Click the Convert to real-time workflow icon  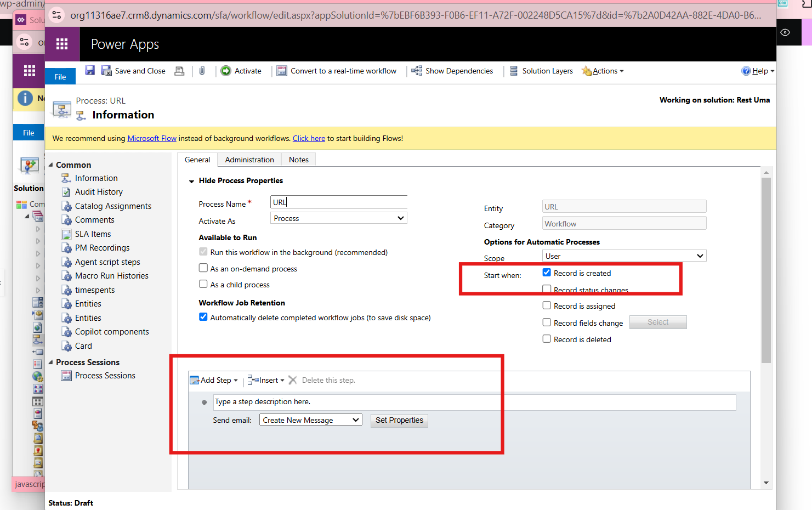tap(282, 71)
